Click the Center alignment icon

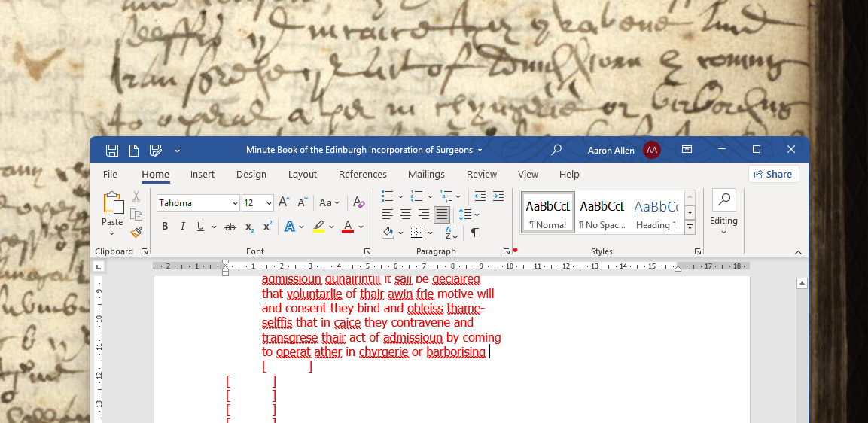tap(406, 215)
